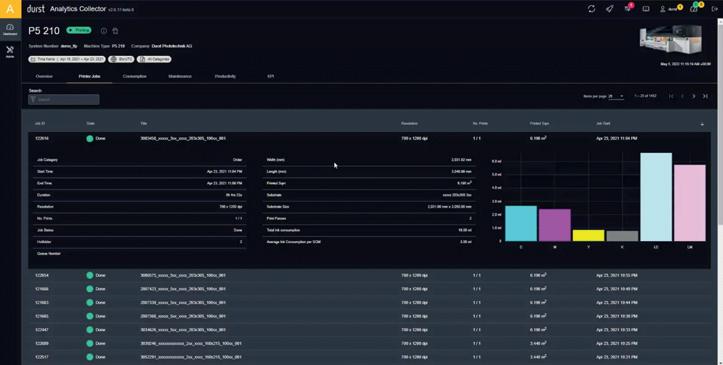Expand the job row started 10:25 PM
This screenshot has width=723, height=365.
click(369, 343)
